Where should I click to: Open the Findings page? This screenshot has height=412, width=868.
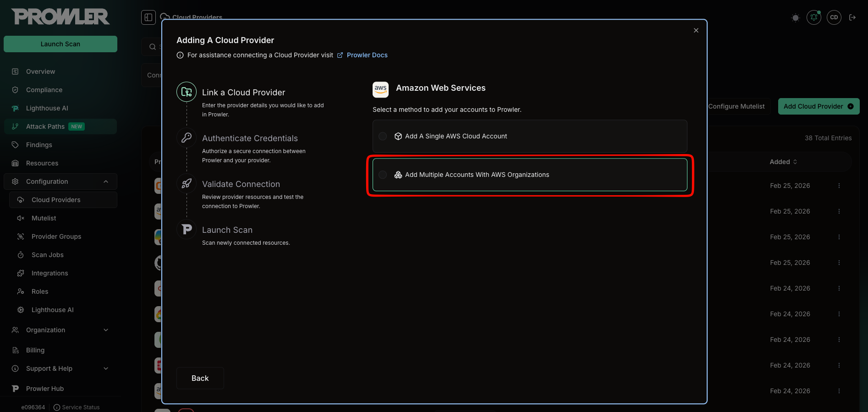[39, 145]
